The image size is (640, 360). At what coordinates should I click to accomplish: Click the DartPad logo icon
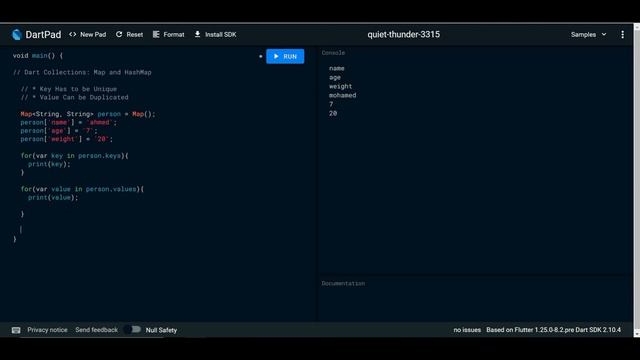pos(17,35)
